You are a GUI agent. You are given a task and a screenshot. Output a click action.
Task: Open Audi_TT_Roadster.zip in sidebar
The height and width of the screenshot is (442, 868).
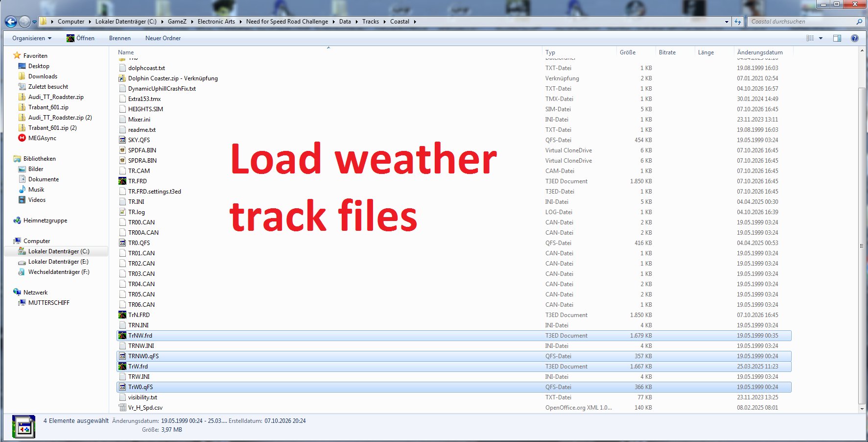tap(56, 97)
